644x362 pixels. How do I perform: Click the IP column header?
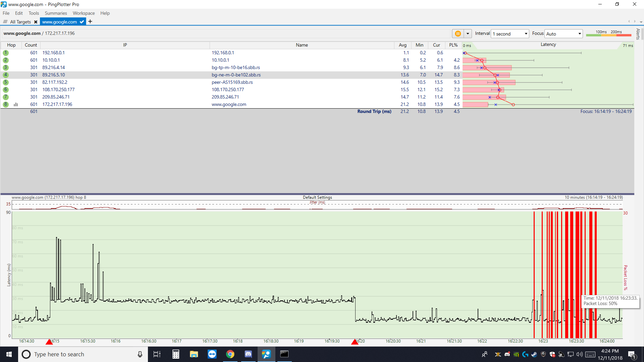pyautogui.click(x=125, y=45)
